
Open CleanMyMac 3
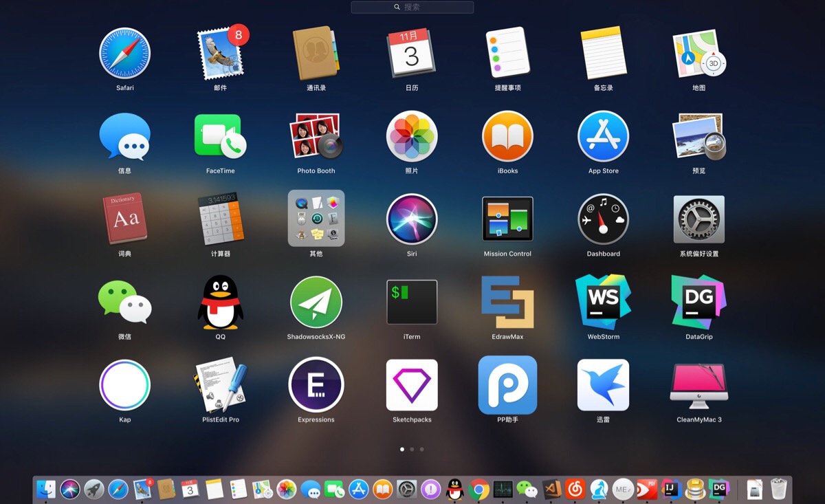click(x=698, y=385)
